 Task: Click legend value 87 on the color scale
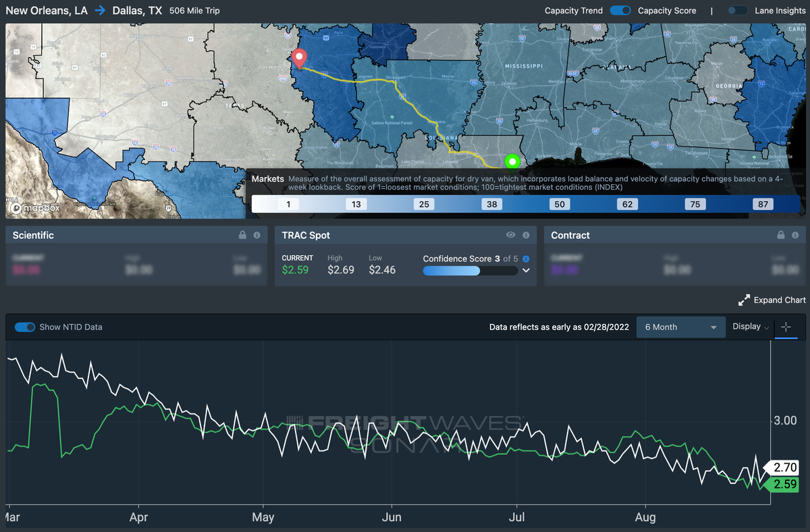coord(763,204)
